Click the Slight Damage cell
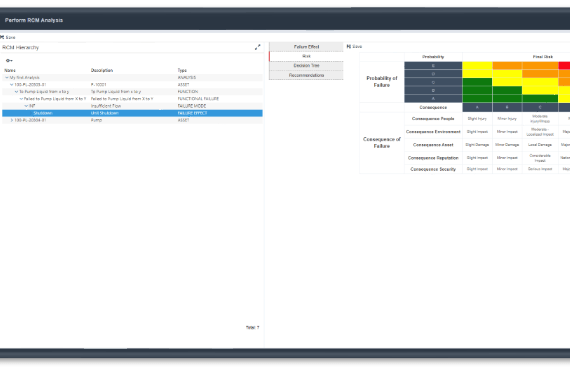Screen dimensions: 570x371 pos(477,145)
